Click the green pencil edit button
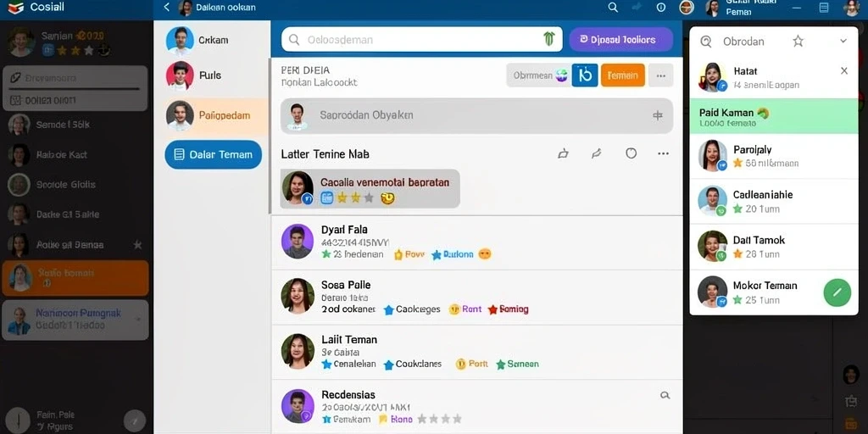This screenshot has width=868, height=434. pyautogui.click(x=837, y=292)
